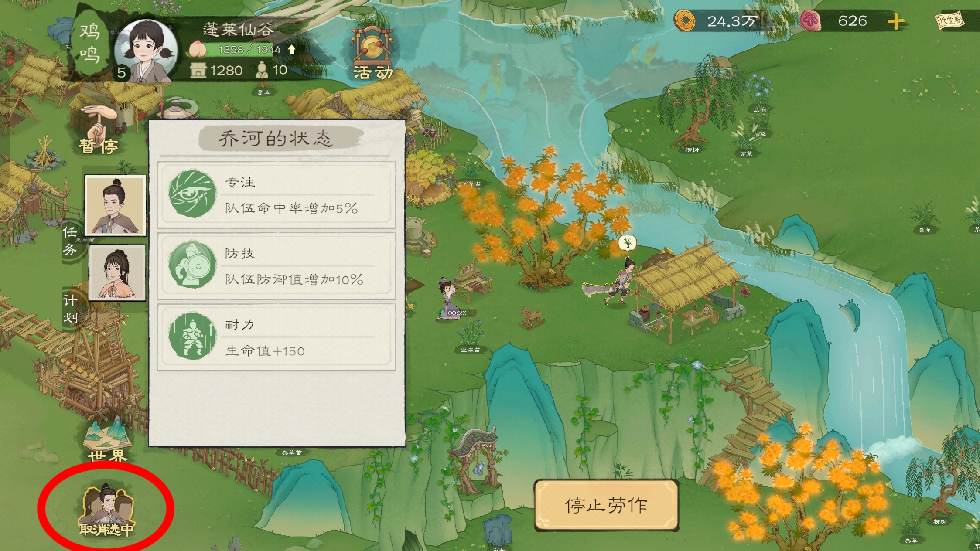The height and width of the screenshot is (551, 980).
Task: Tap the copper coin currency icon
Action: pos(685,20)
